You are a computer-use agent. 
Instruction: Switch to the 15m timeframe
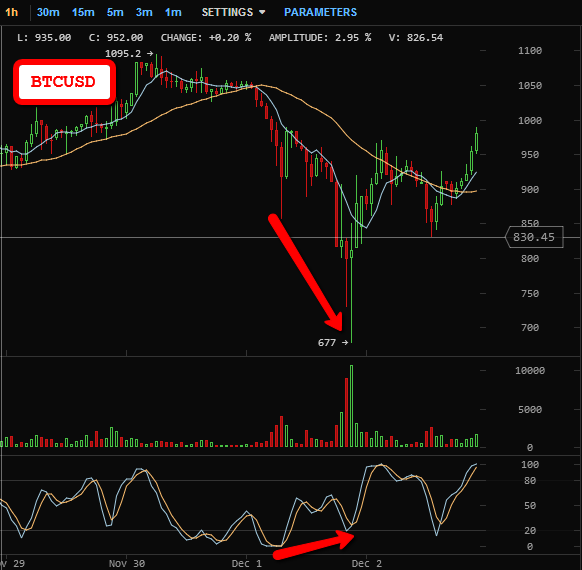[x=83, y=12]
